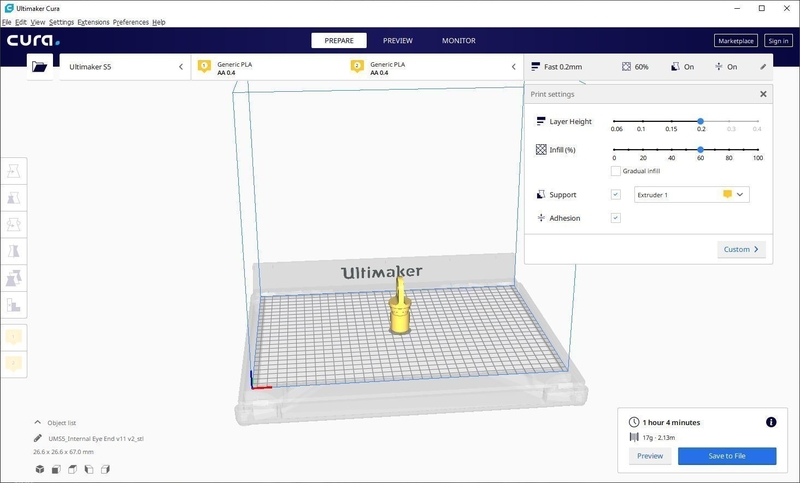The height and width of the screenshot is (483, 800).
Task: Click the extruder 2 Generic PLA badge
Action: coord(357,67)
